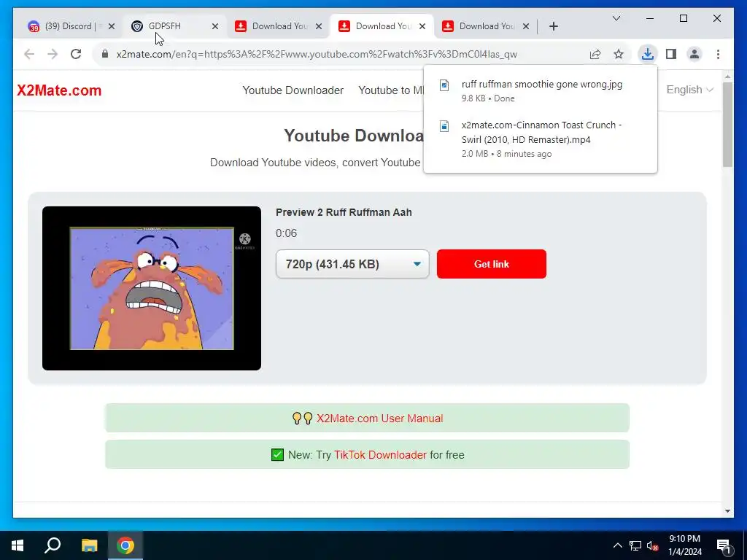Reload the current page
This screenshot has width=747, height=560.
[76, 54]
